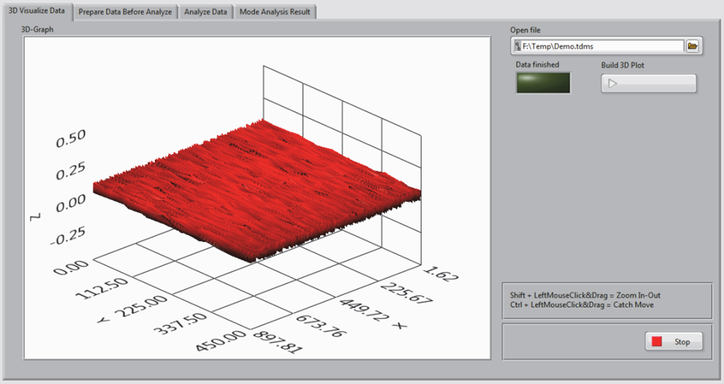
Task: Click the Build 3D Plot button
Action: coord(649,84)
